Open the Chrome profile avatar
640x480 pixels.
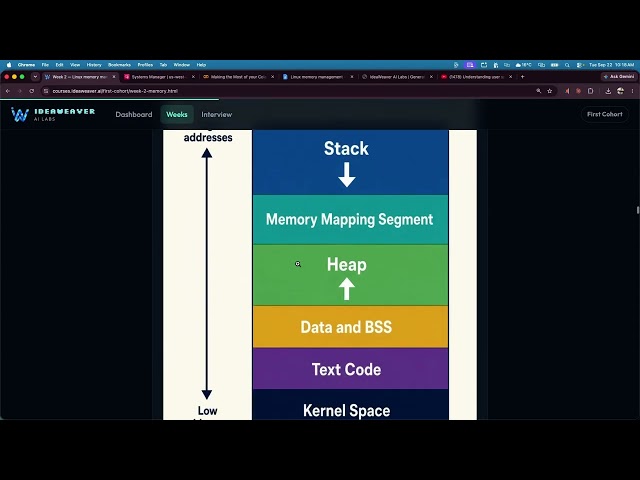620,91
